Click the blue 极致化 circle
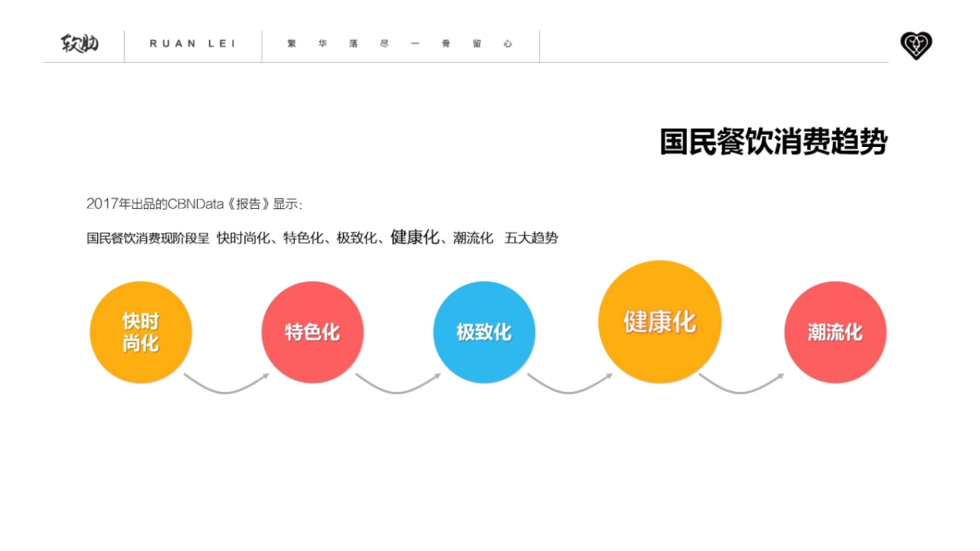 tap(484, 331)
